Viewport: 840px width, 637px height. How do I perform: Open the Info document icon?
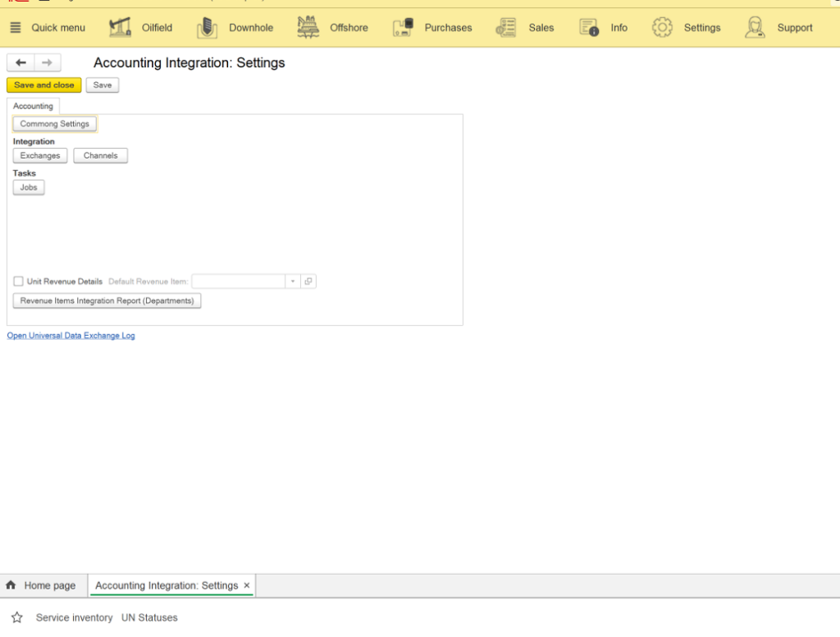589,27
